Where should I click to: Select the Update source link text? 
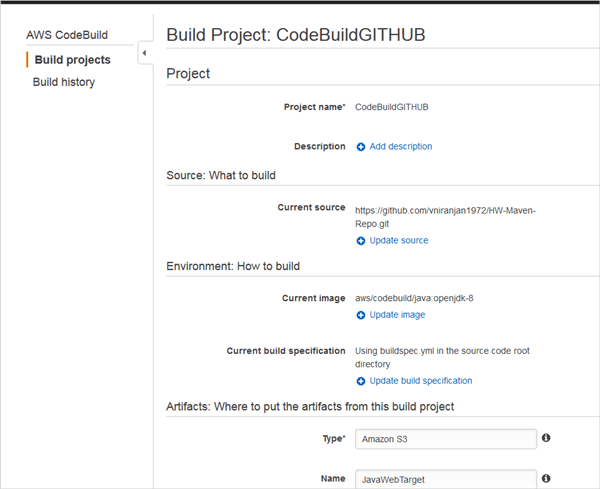(x=399, y=241)
